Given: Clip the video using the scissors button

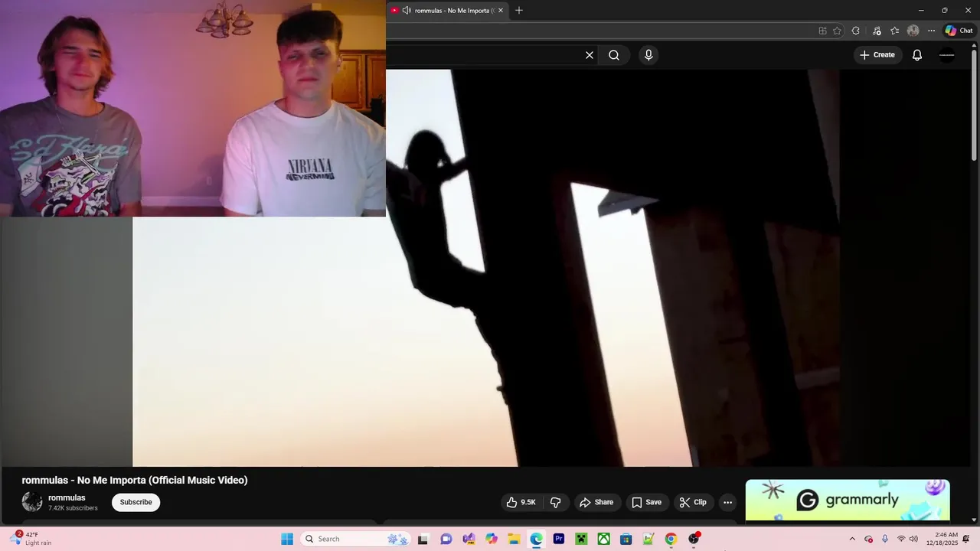Looking at the screenshot, I should [693, 502].
